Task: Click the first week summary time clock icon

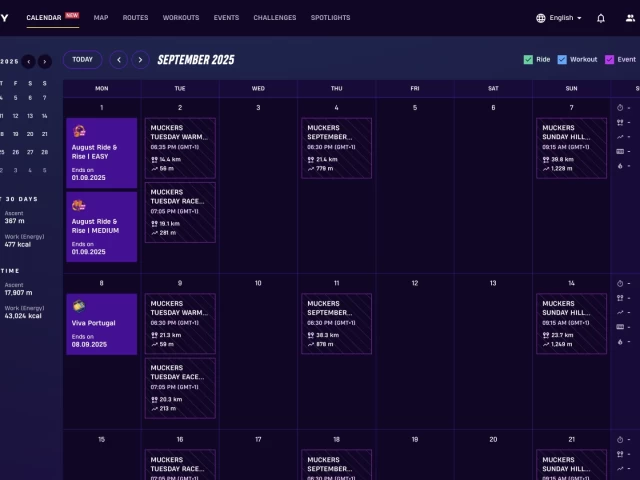Action: pyautogui.click(x=620, y=108)
